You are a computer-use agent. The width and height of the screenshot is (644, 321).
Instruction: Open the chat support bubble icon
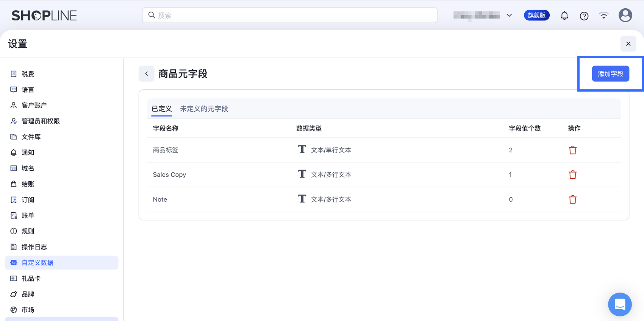click(x=620, y=304)
